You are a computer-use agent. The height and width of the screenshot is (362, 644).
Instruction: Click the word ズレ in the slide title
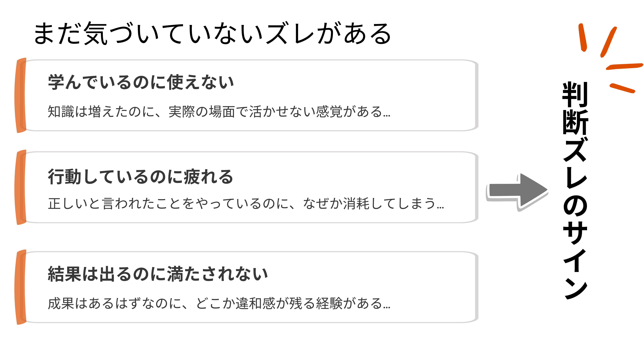point(290,33)
